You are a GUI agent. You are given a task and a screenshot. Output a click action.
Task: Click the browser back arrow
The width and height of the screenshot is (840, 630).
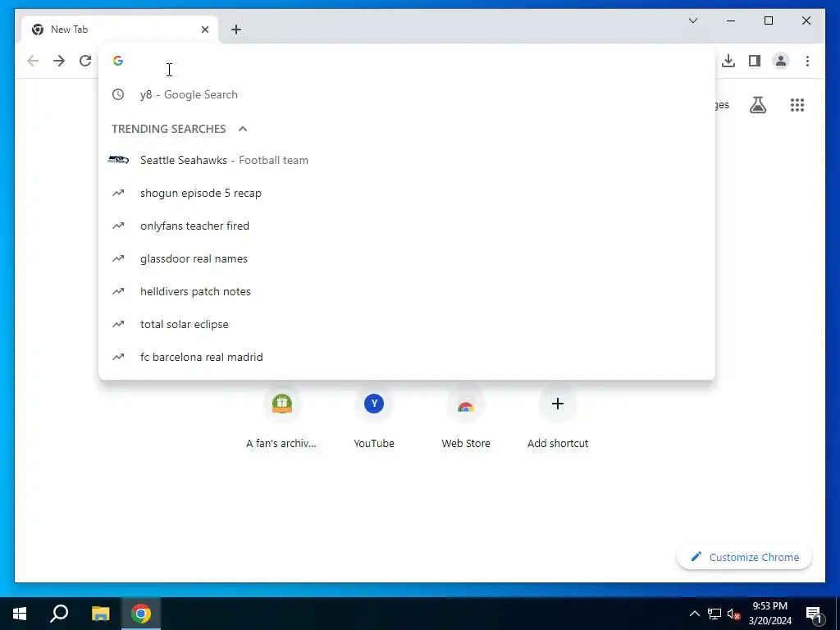(33, 61)
